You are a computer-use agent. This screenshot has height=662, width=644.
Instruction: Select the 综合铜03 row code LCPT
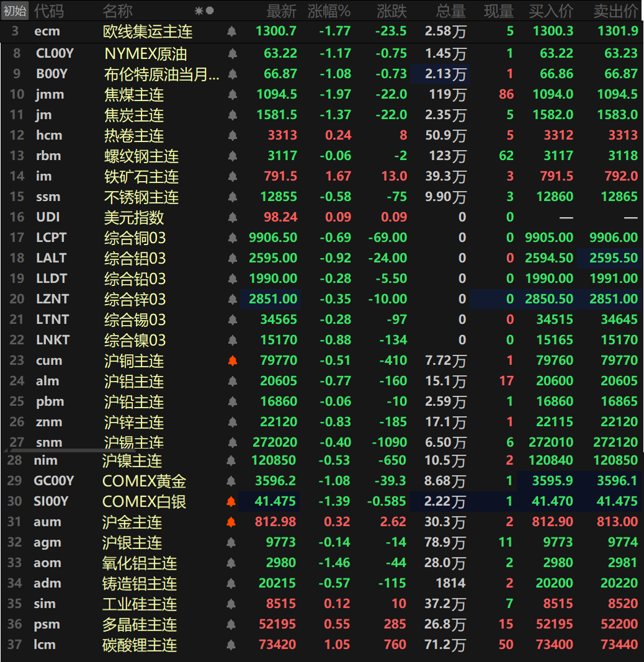51,238
